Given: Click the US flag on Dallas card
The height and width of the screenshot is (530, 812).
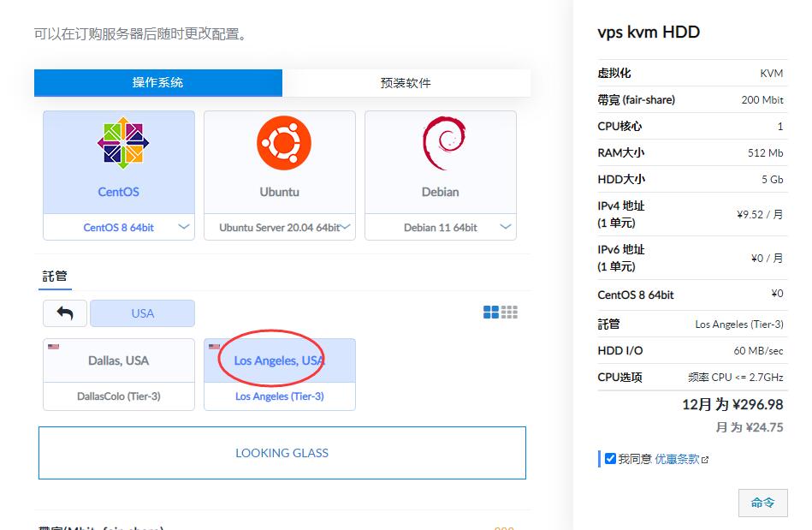Looking at the screenshot, I should pyautogui.click(x=54, y=347).
